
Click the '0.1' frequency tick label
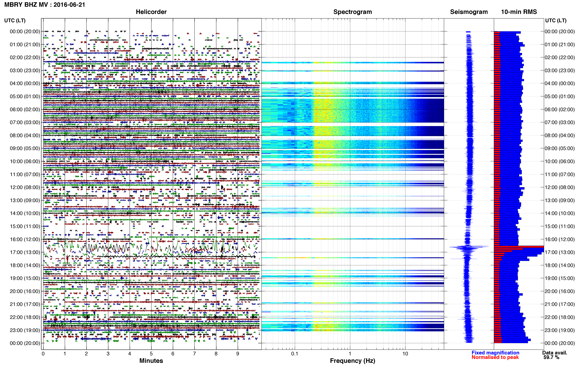[295, 354]
